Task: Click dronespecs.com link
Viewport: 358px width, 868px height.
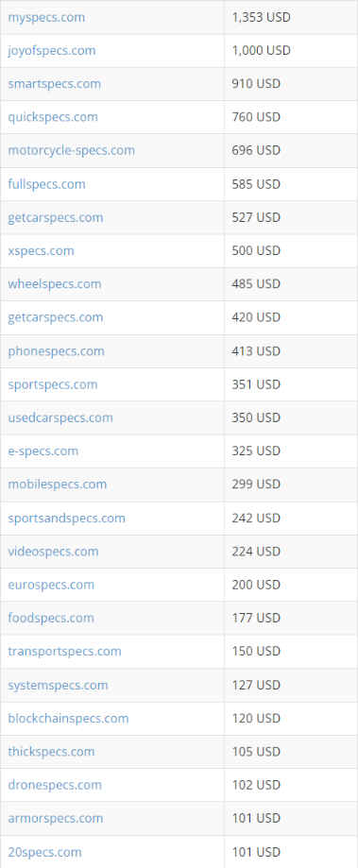Action: 55,785
